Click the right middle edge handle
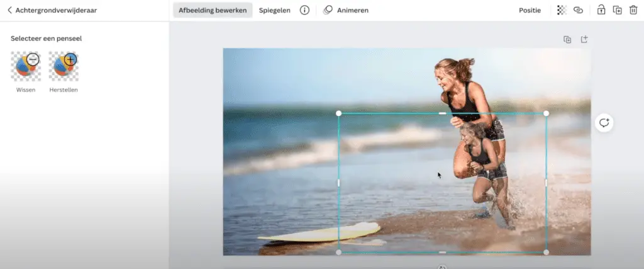 pos(547,183)
